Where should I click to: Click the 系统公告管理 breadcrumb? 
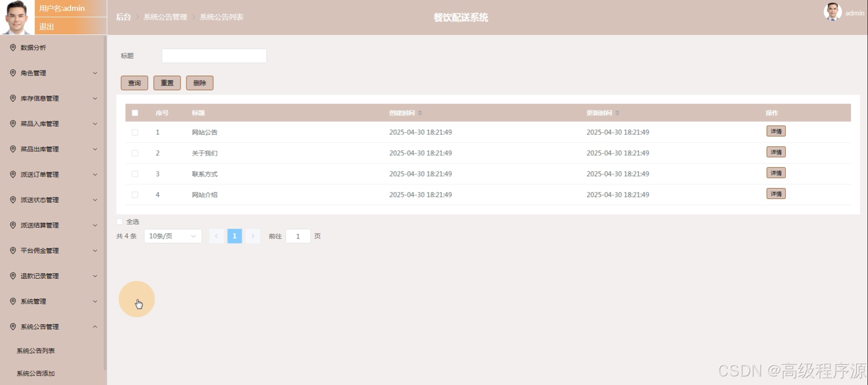click(165, 17)
